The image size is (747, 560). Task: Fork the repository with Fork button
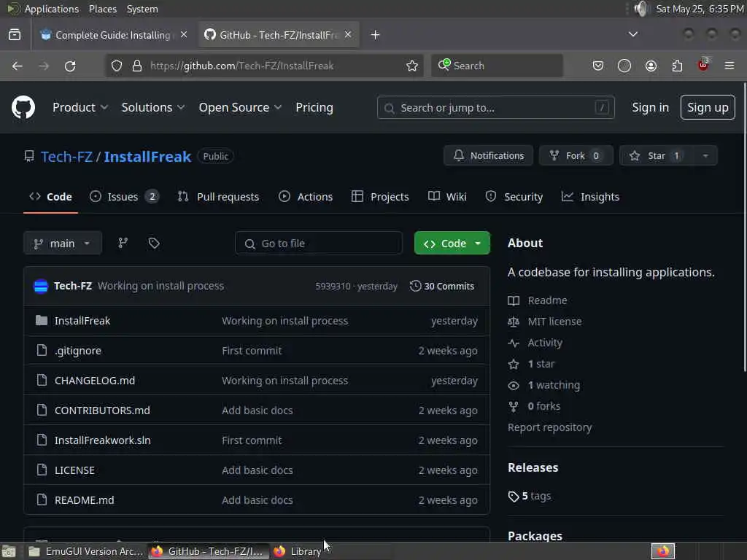tap(576, 156)
